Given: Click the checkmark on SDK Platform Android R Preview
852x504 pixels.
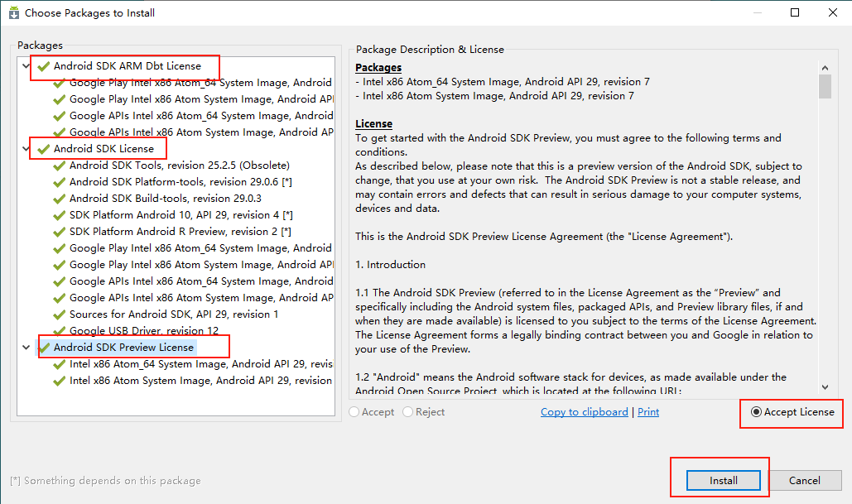Looking at the screenshot, I should click(x=60, y=232).
